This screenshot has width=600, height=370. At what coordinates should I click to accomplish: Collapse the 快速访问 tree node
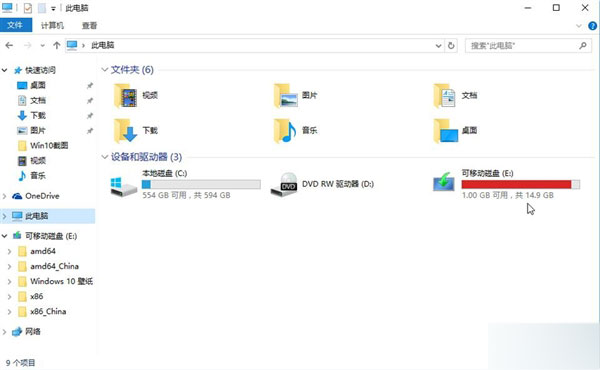pos(5,70)
